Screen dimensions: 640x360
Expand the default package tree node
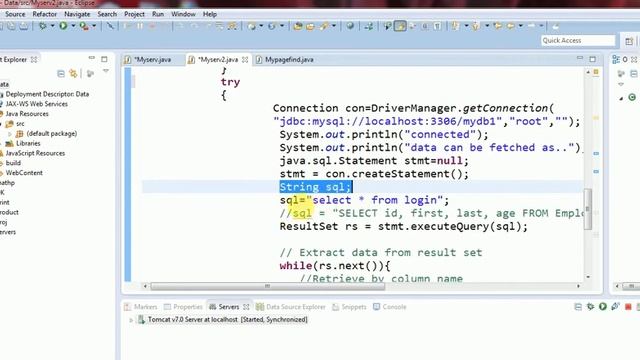(10, 134)
